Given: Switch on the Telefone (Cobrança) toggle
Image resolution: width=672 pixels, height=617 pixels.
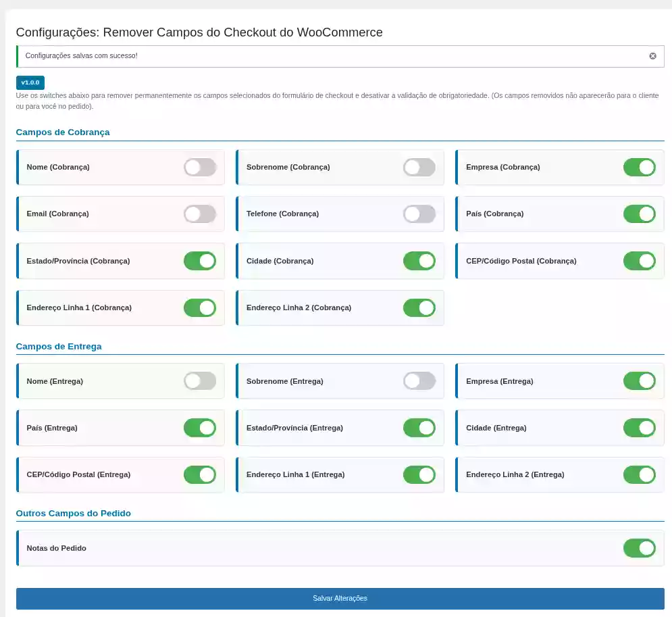Looking at the screenshot, I should coord(419,214).
